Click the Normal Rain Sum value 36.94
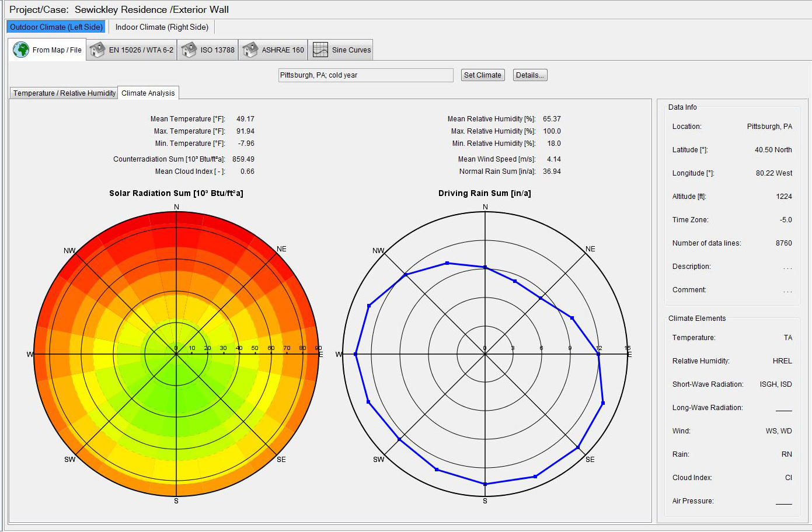 coord(552,171)
